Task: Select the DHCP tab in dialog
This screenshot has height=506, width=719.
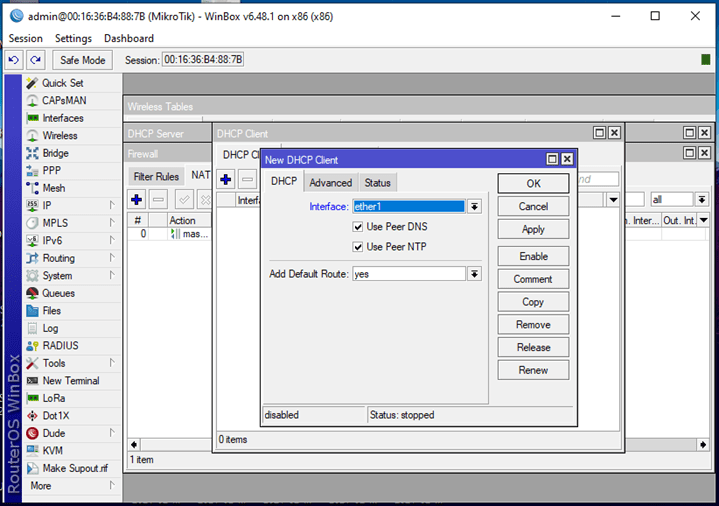Action: [284, 181]
